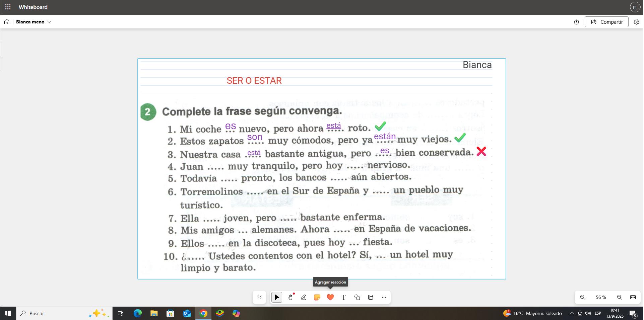Viewport: 644px width, 320px height.
Task: Select the pen inking tool
Action: click(x=304, y=297)
